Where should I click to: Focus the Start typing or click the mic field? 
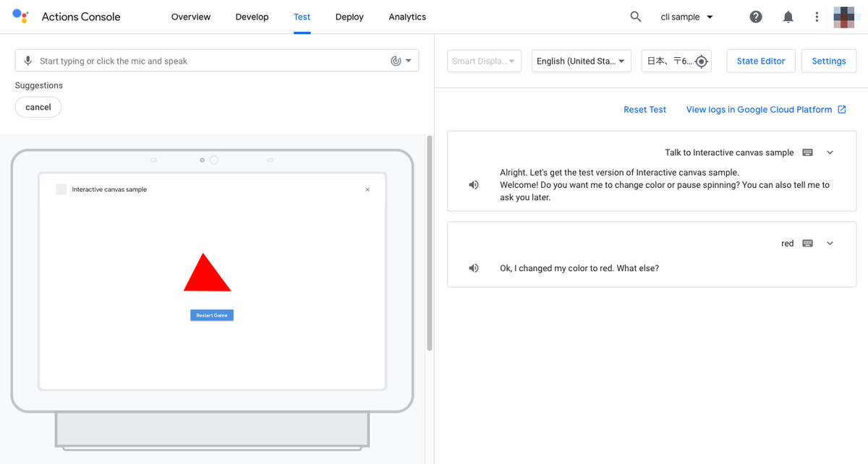point(217,61)
